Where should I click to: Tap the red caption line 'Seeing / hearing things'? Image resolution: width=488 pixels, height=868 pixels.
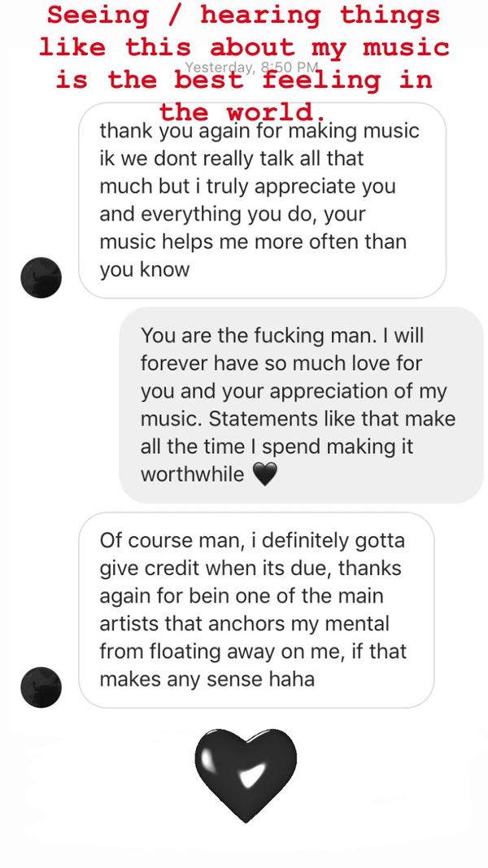coord(242,15)
